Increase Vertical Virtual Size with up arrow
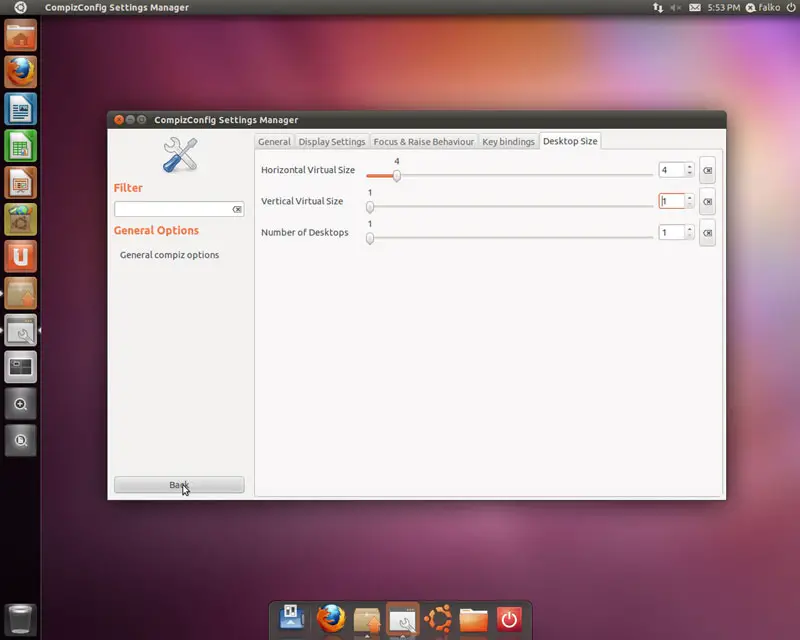 click(689, 198)
